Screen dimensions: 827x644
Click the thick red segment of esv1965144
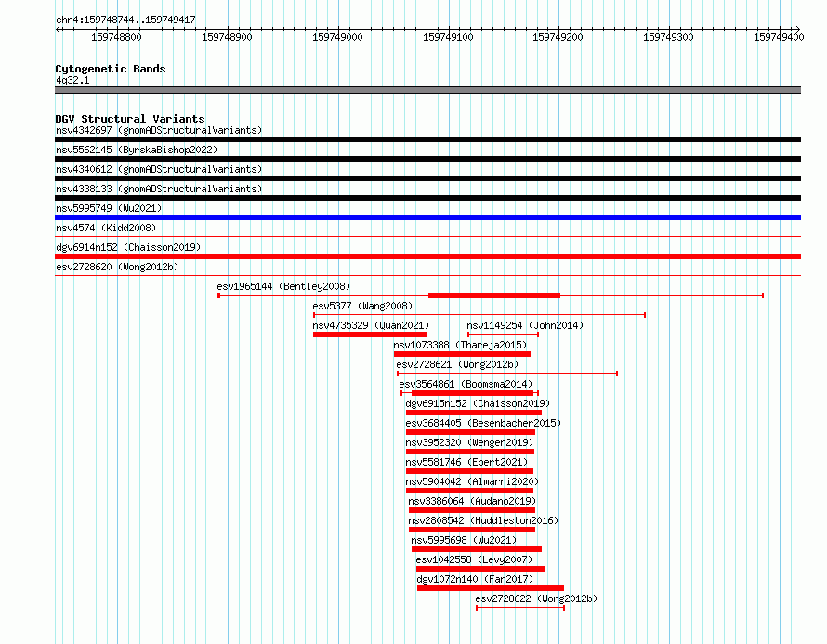click(x=494, y=296)
